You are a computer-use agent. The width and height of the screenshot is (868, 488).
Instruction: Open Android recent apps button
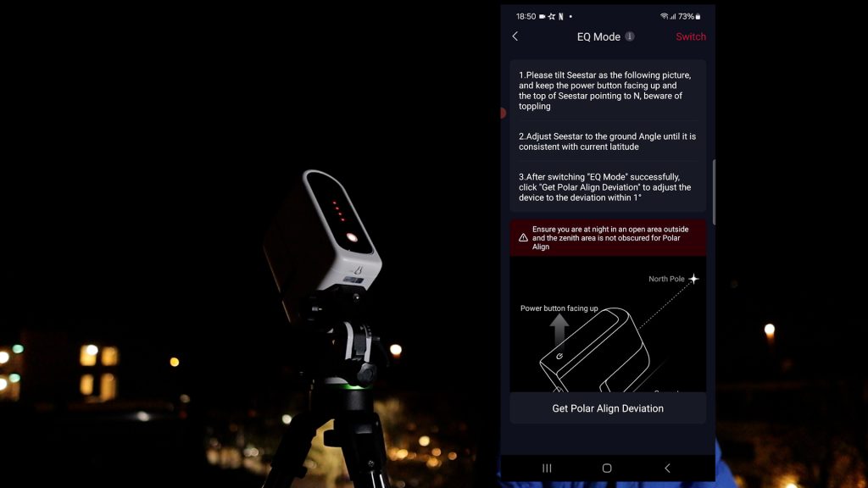(547, 468)
